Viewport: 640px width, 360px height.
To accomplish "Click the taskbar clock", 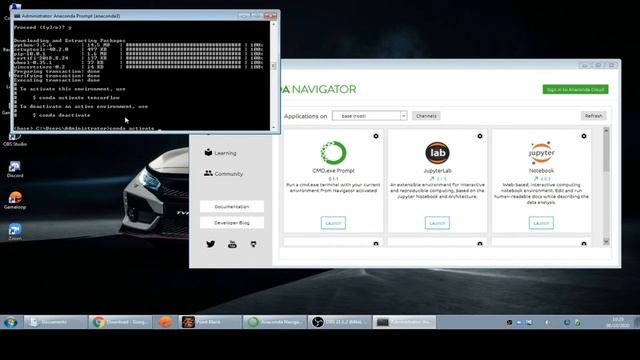I will [x=618, y=322].
